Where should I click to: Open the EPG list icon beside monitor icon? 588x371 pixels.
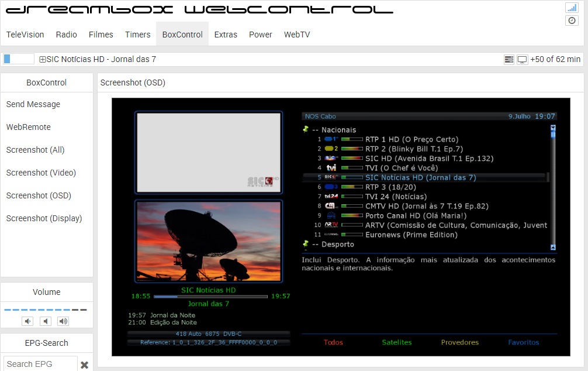tap(509, 59)
